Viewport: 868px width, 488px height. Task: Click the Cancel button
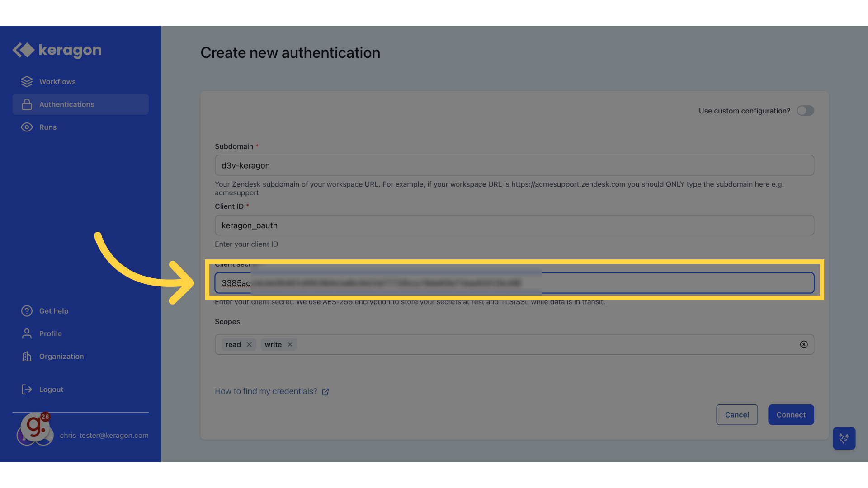(x=737, y=415)
